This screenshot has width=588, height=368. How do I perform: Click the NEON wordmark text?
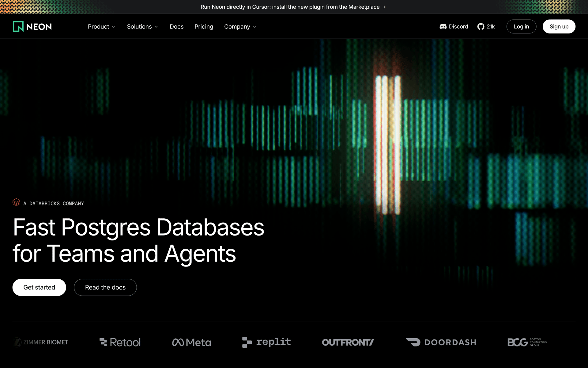39,27
